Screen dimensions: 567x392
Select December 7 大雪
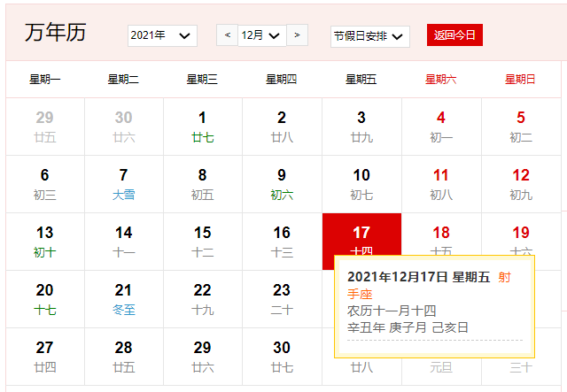click(x=124, y=184)
